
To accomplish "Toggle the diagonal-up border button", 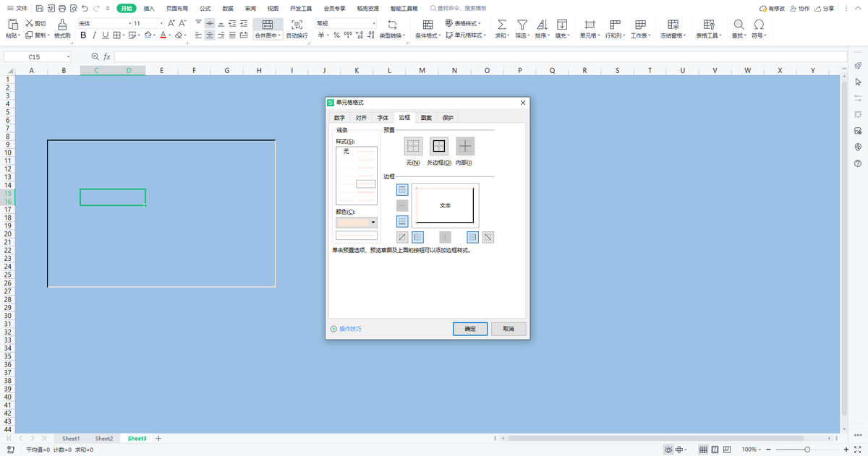I will click(402, 237).
